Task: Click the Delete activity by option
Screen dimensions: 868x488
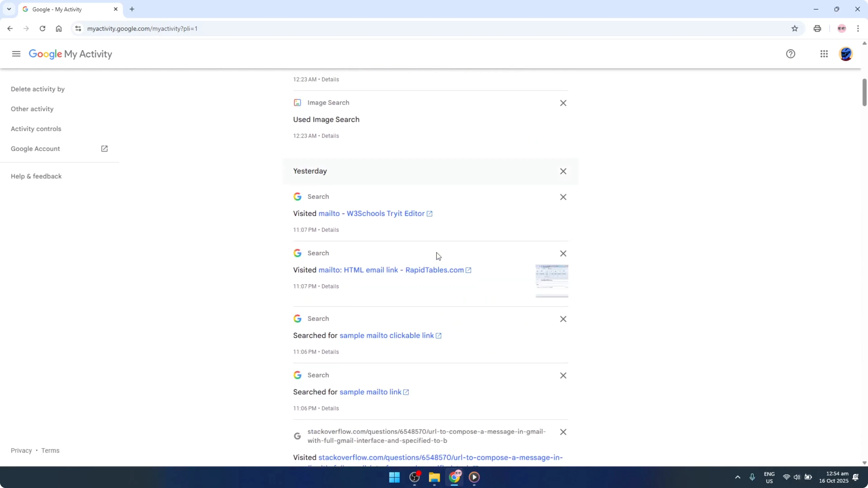Action: pyautogui.click(x=38, y=89)
